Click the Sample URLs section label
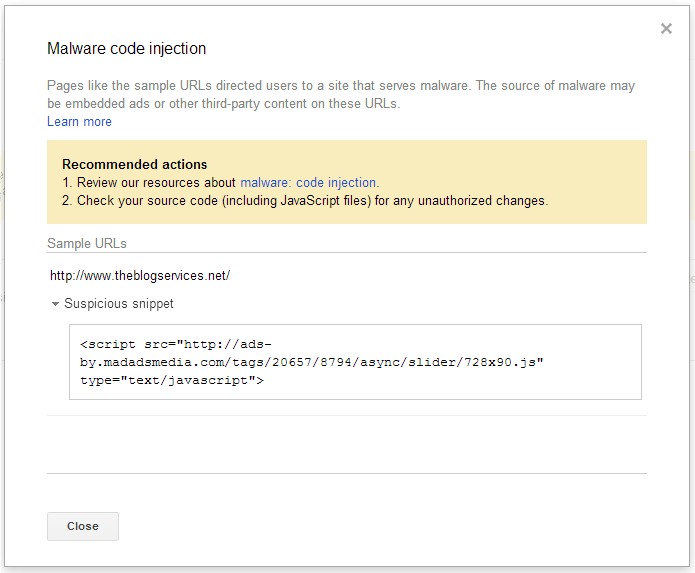The height and width of the screenshot is (573, 695). coord(87,243)
